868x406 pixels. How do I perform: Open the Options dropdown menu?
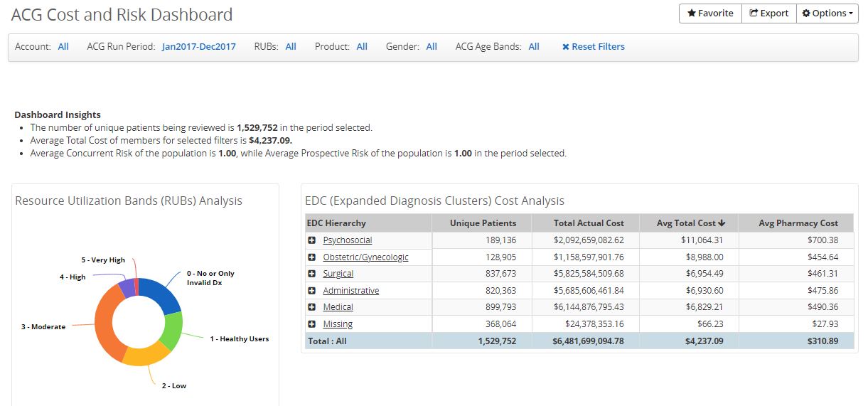[x=827, y=14]
